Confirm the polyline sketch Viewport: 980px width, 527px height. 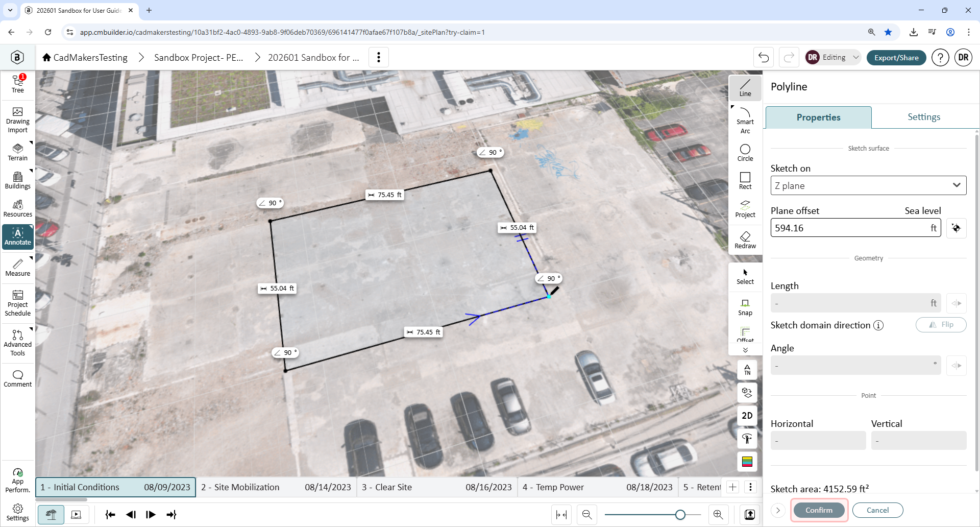coord(819,510)
